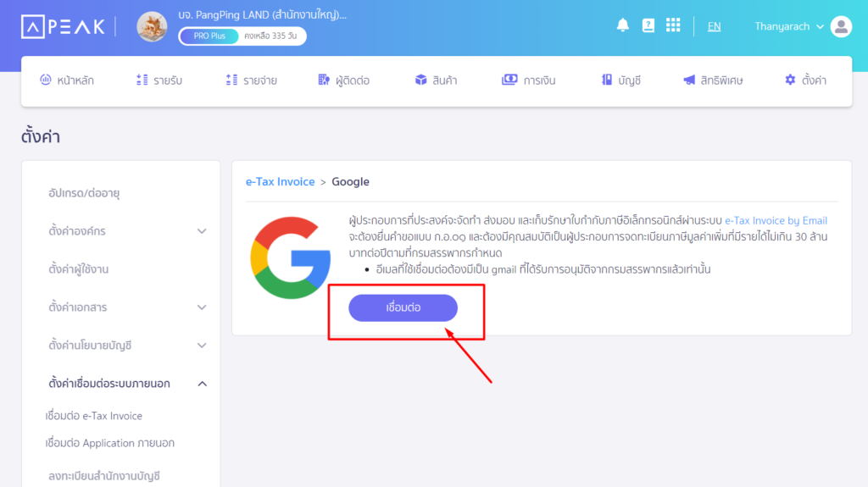
Task: Go back via the e-Tax Invoice breadcrumb
Action: tap(280, 181)
